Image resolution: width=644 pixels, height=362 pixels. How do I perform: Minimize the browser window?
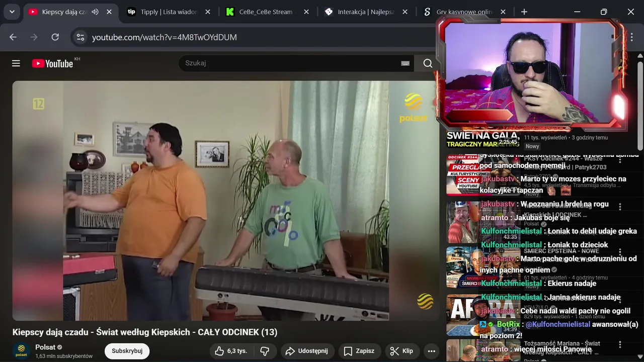[x=577, y=12]
